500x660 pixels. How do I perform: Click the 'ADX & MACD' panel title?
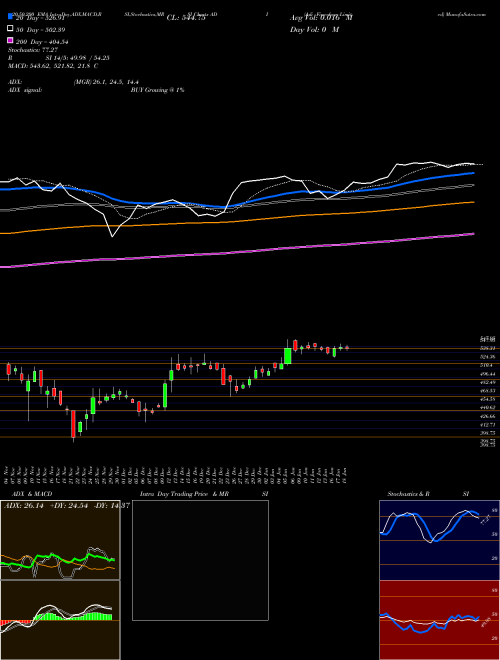click(32, 494)
